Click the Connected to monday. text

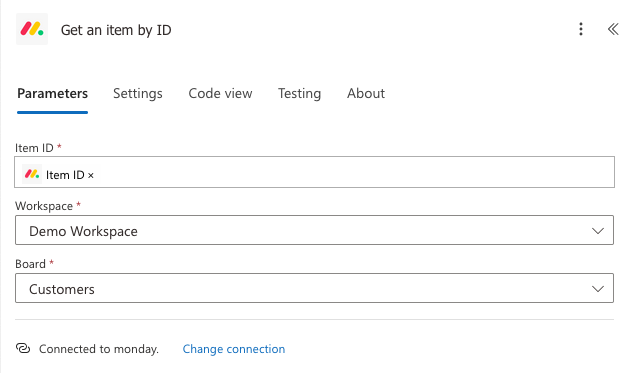click(x=99, y=349)
